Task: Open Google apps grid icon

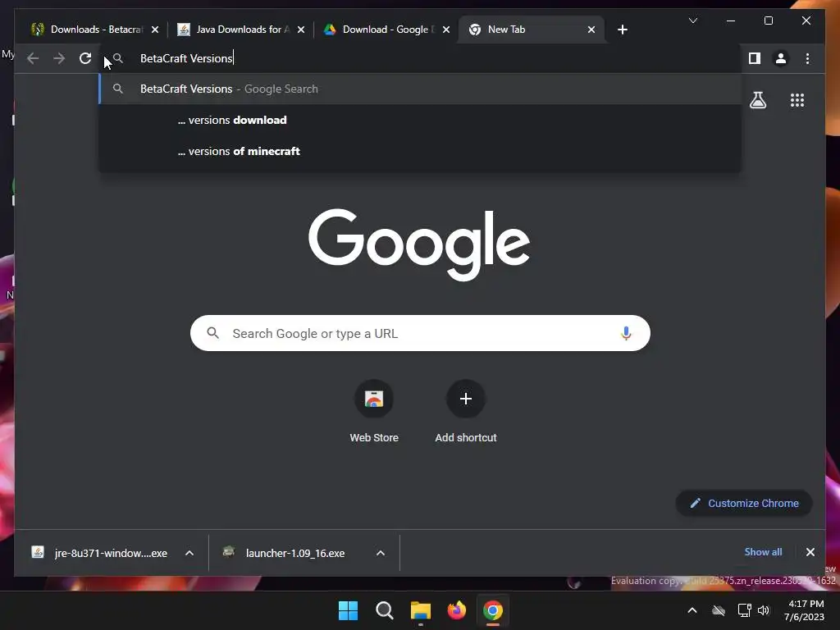Action: tap(797, 100)
